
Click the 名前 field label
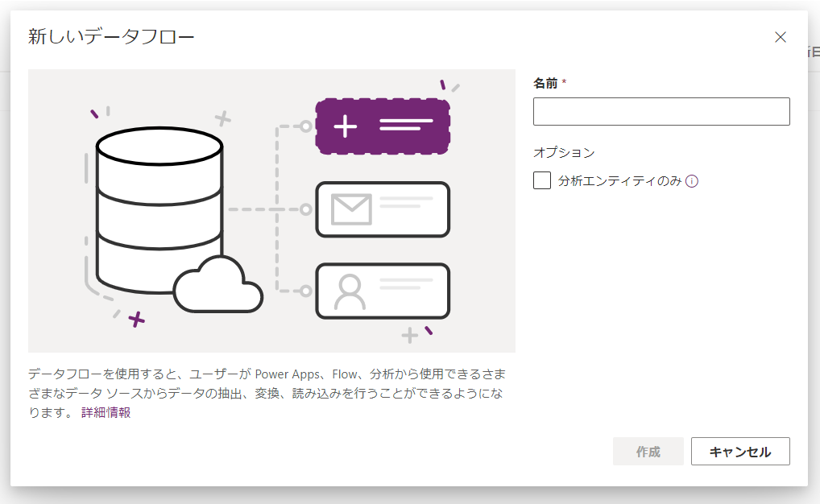pos(545,83)
